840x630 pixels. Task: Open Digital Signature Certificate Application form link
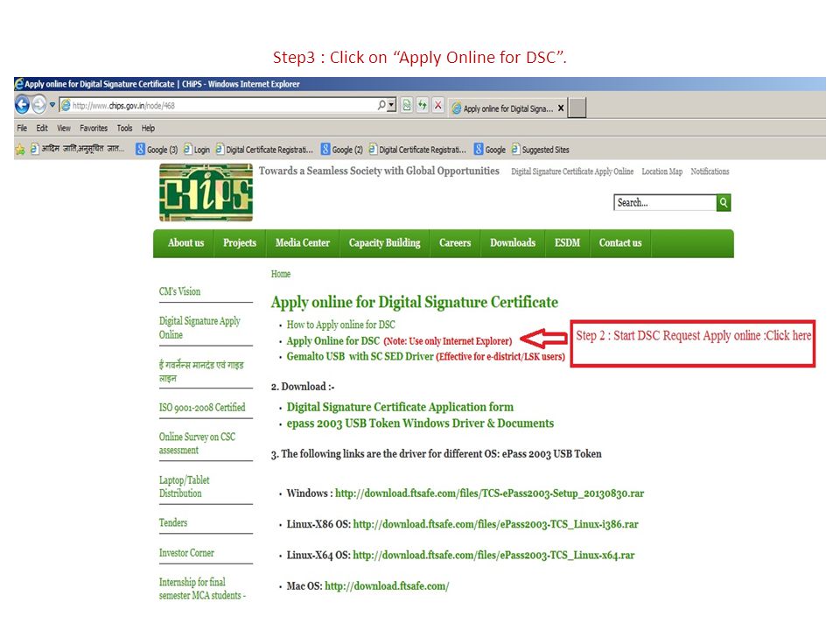(400, 407)
